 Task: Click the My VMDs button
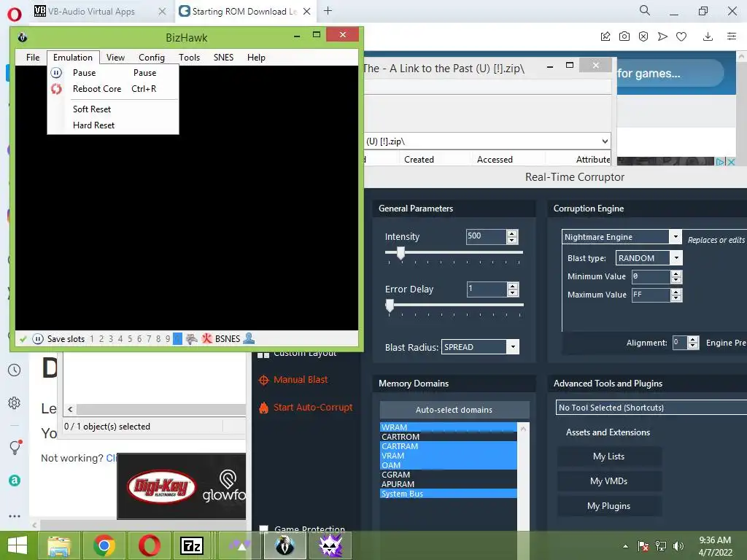coord(609,481)
